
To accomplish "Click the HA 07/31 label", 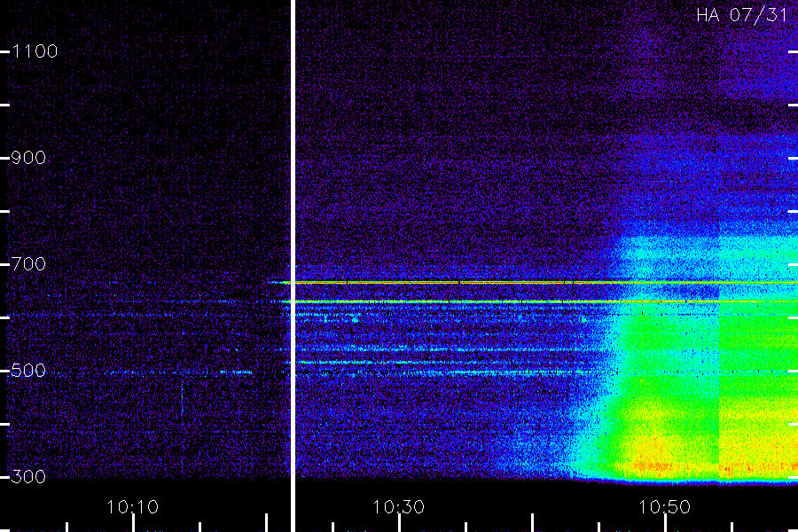I will pyautogui.click(x=742, y=15).
